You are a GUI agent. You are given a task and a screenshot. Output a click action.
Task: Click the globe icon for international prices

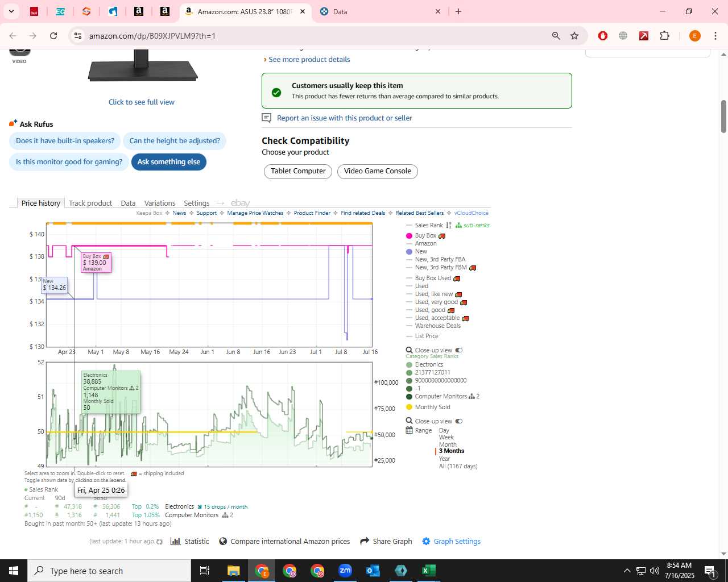click(223, 541)
